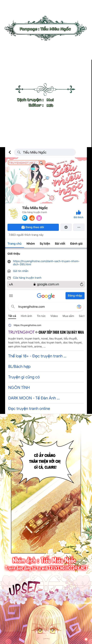Reload page with the refresh icon
This screenshot has height=644, width=92.
82,284
